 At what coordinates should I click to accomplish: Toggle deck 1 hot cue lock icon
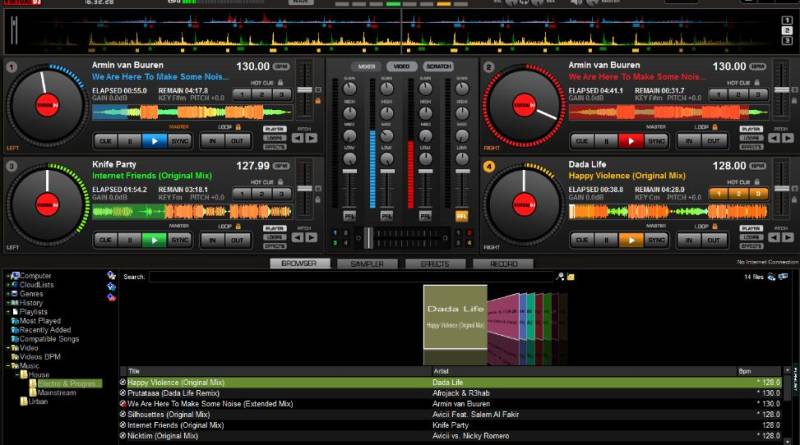point(280,82)
